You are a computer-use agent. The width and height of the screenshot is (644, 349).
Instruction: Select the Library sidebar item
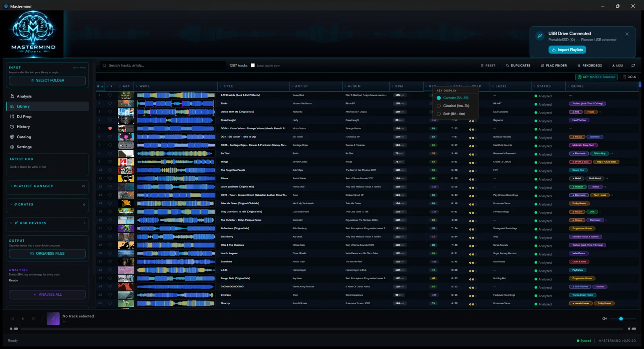coord(47,106)
